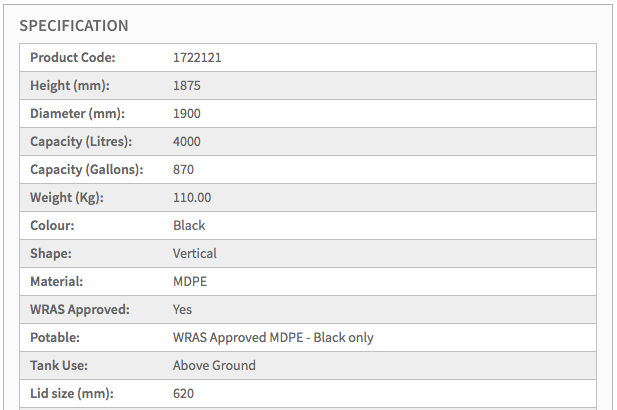Click the gallons capacity value 870
The width and height of the screenshot is (617, 410).
pos(183,170)
